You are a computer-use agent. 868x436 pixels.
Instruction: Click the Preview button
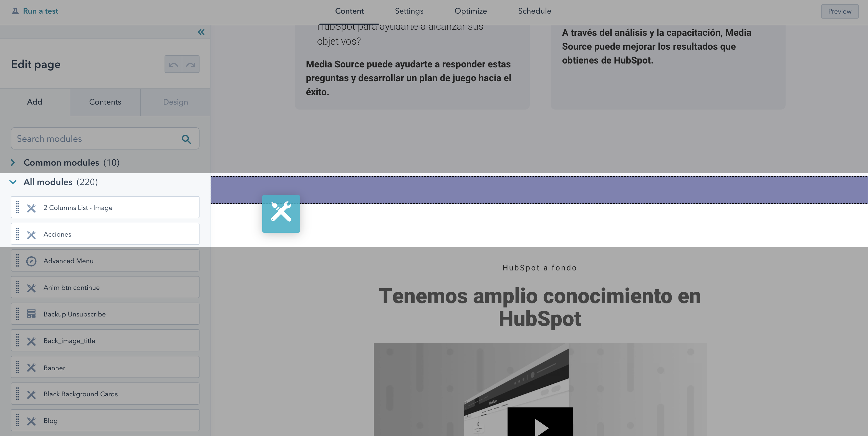pyautogui.click(x=840, y=11)
